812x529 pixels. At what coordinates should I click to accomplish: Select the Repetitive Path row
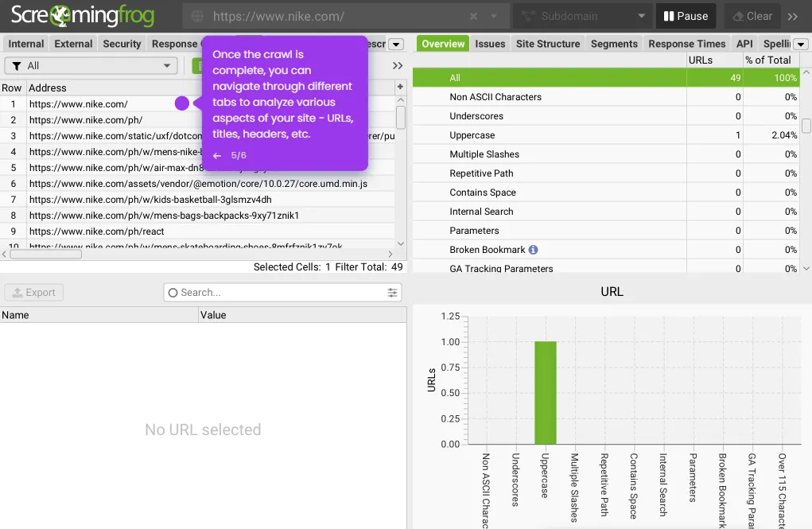[x=606, y=173]
